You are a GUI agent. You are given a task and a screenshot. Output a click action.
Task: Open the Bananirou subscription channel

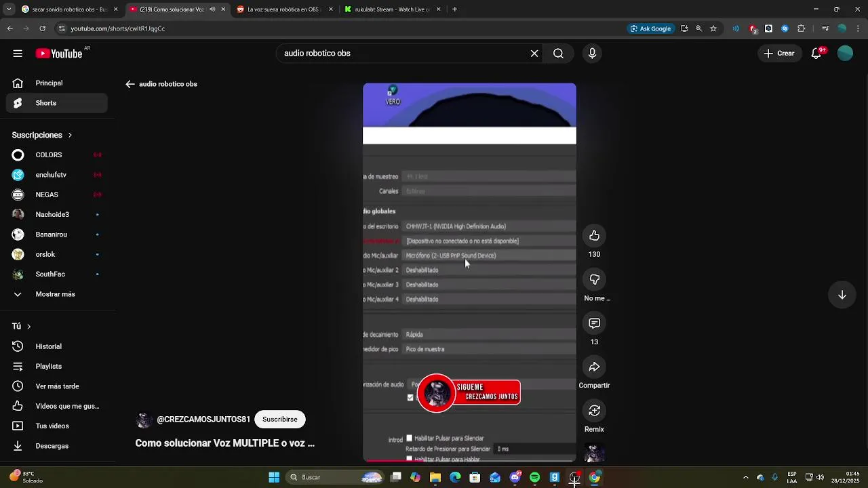click(x=57, y=235)
